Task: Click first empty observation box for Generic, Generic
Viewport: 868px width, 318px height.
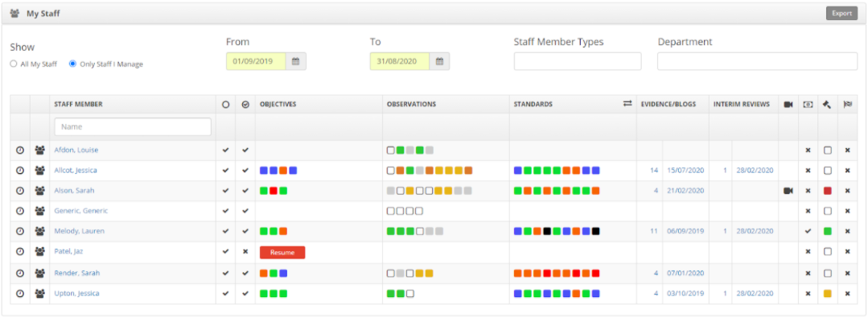Action: pos(391,211)
